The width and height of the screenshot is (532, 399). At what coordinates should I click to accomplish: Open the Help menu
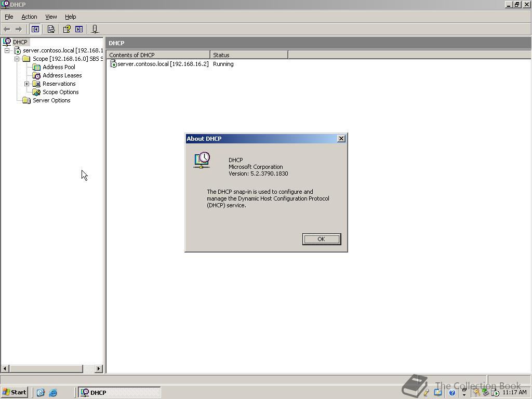[71, 17]
